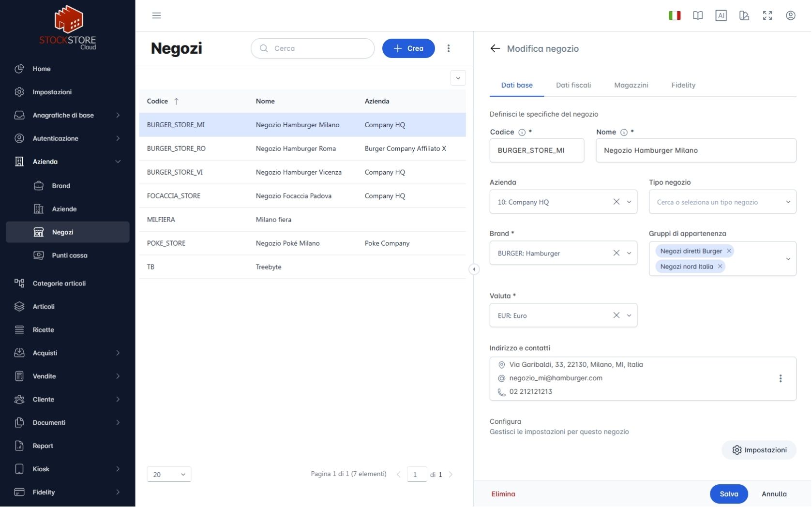This screenshot has width=812, height=507.
Task: Expand the Documenti menu
Action: [68, 423]
